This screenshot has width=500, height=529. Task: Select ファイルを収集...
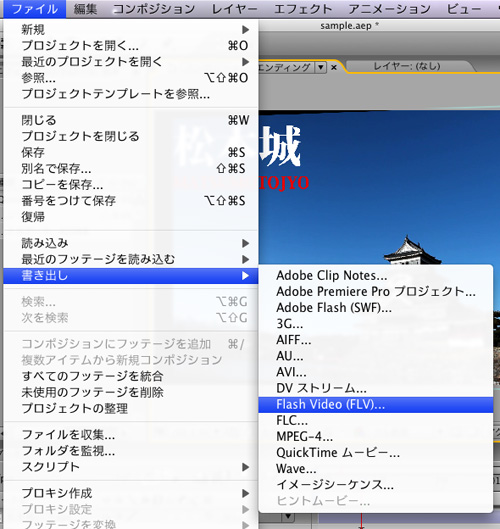(131, 435)
